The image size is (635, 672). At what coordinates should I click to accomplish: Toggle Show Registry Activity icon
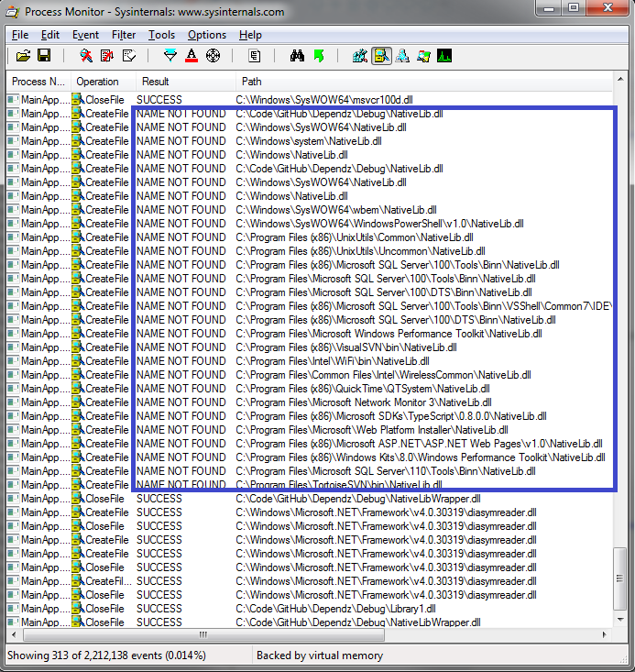[360, 56]
